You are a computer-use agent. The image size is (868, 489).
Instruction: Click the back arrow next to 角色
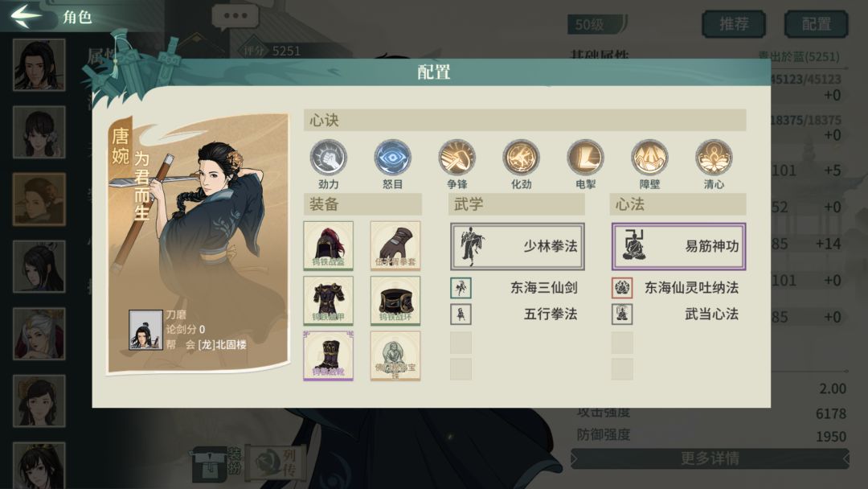click(26, 15)
